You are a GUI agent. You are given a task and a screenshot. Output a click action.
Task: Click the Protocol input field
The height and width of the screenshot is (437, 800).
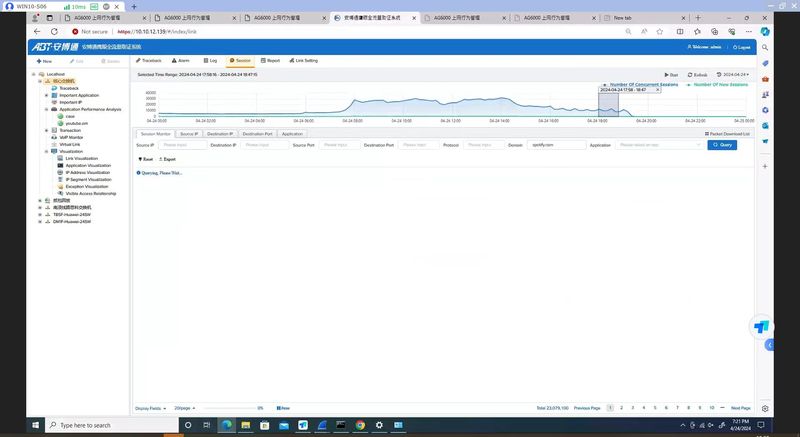(x=484, y=145)
